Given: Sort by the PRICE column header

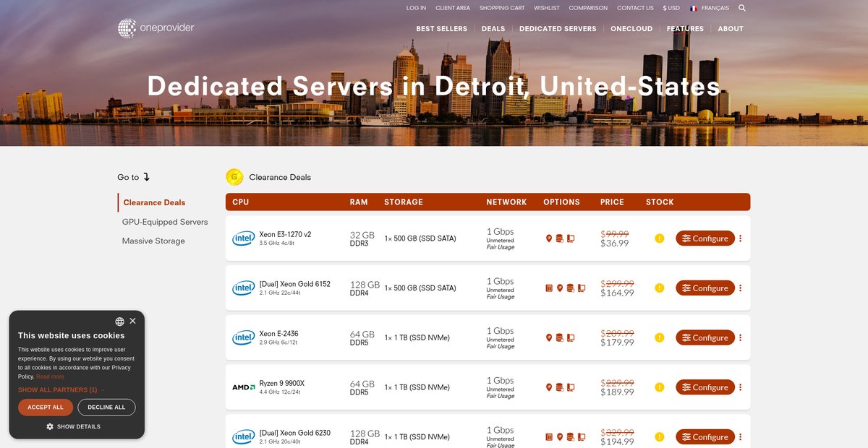Looking at the screenshot, I should coord(612,202).
